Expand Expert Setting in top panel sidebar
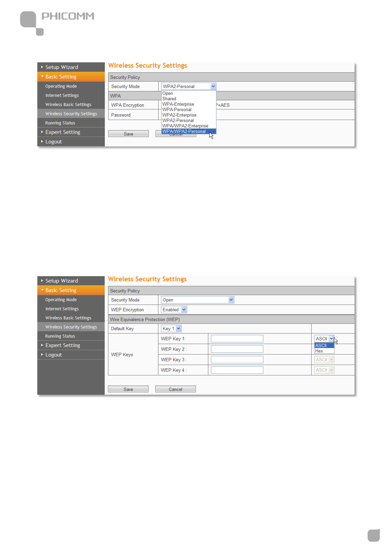Screen dimensions: 392x553 coord(71,132)
